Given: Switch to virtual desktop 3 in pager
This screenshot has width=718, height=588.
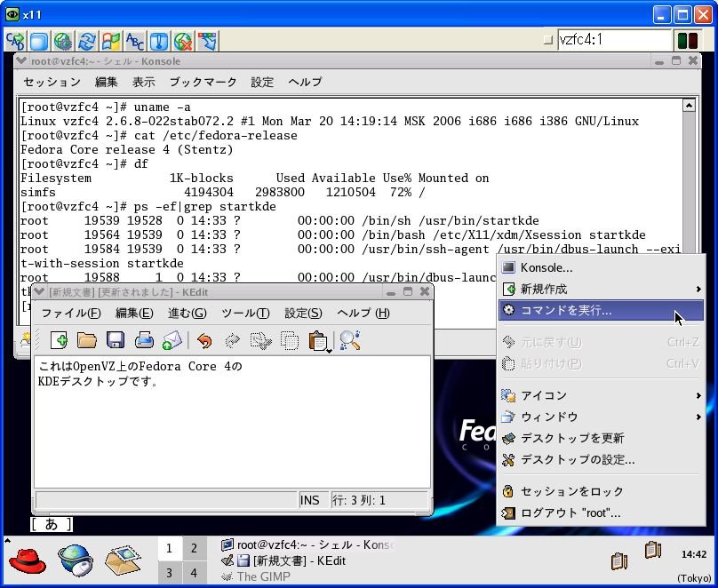Looking at the screenshot, I should pyautogui.click(x=170, y=573).
